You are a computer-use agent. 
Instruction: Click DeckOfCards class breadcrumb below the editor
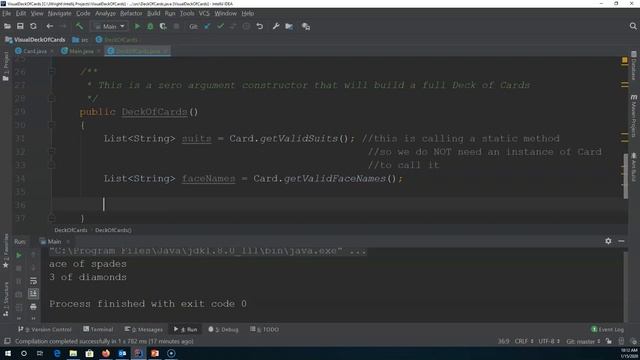71,230
